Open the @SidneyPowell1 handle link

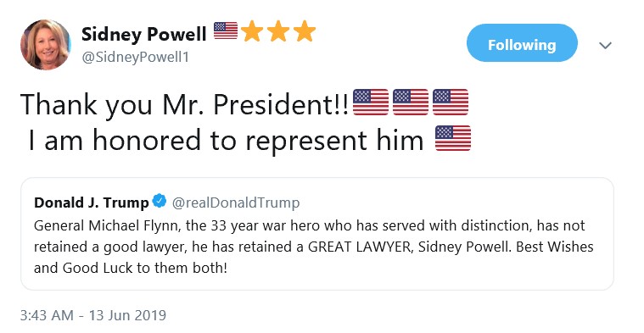click(135, 57)
